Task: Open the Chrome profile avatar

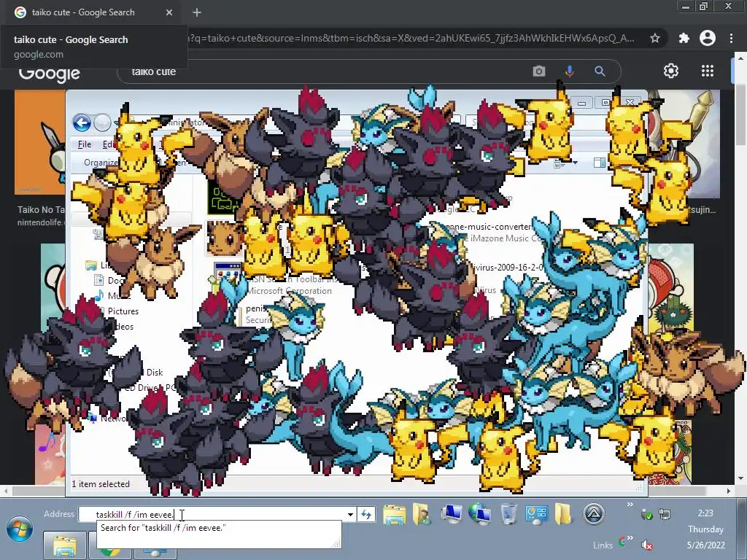Action: 708,38
